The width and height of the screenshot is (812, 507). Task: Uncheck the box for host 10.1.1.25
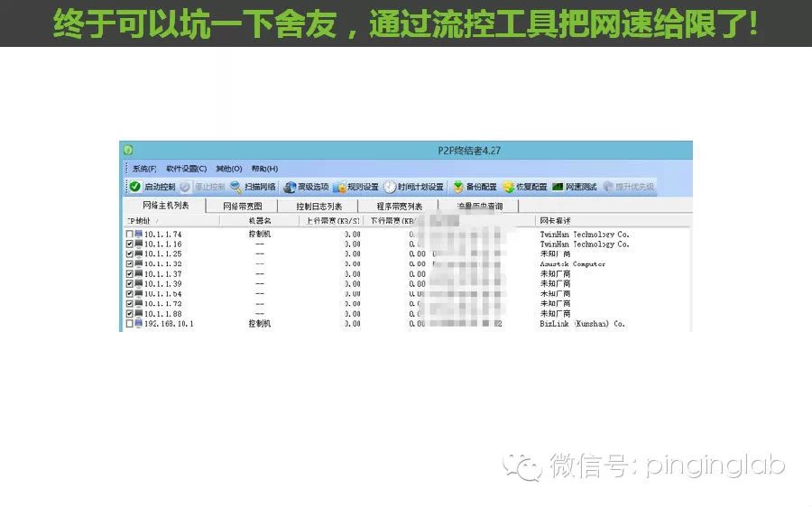(x=129, y=253)
